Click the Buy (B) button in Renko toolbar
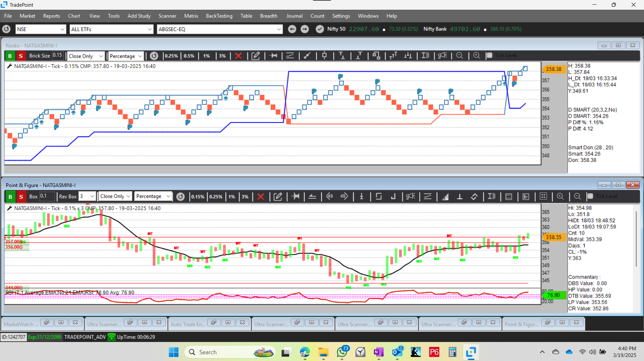 pos(10,56)
